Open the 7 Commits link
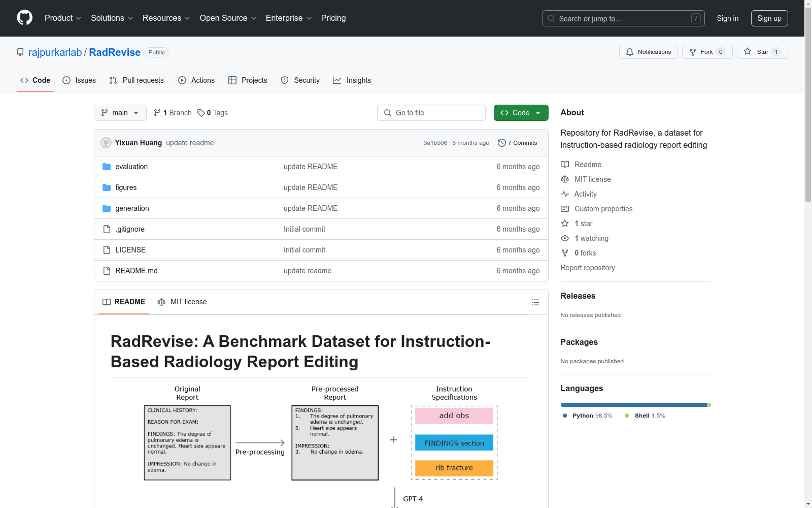Screen dimensions: 812x508 click(518, 143)
